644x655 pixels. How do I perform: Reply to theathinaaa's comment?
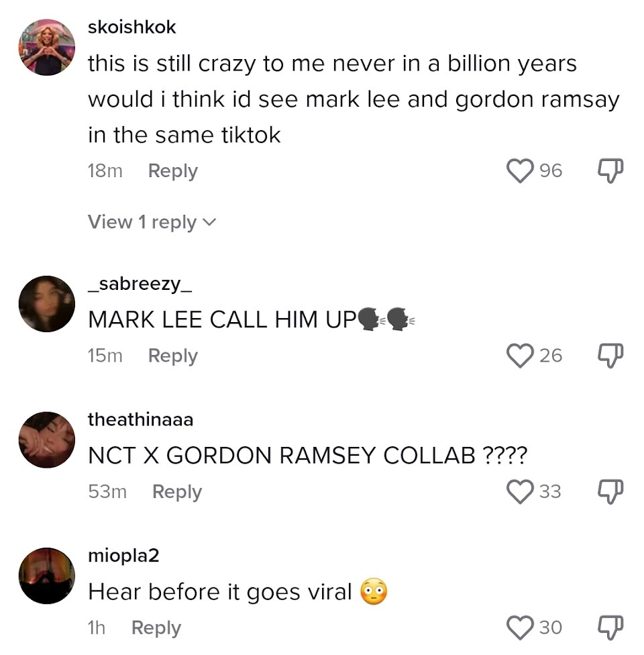(177, 492)
